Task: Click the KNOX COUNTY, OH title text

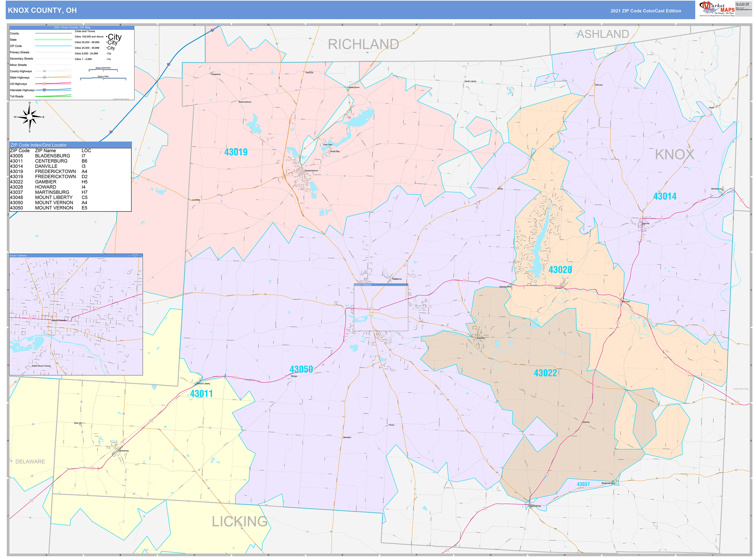Action: pos(42,10)
